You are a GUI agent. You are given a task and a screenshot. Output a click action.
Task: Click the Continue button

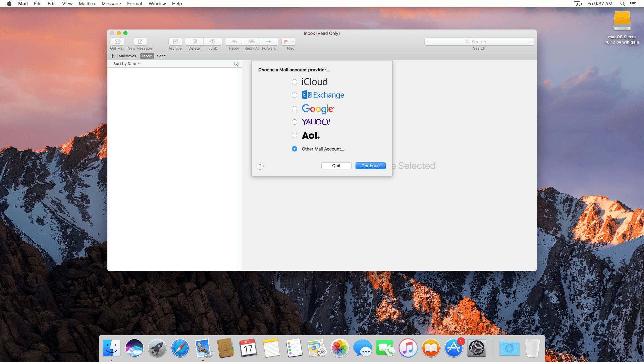tap(371, 165)
